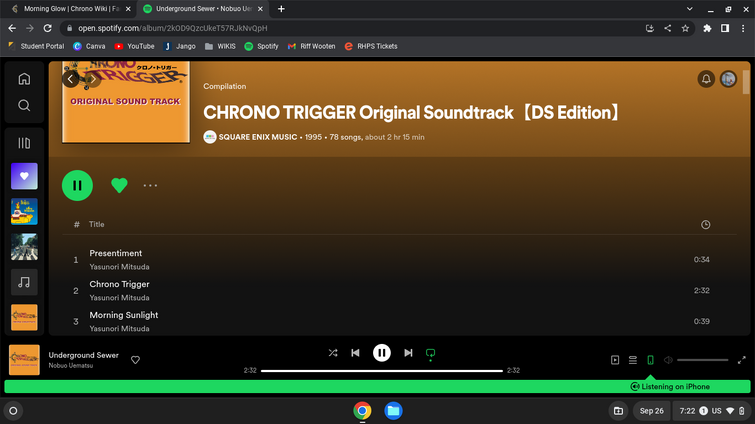Select Underground Sewer Spotify browser tab
This screenshot has width=755, height=424.
click(204, 9)
